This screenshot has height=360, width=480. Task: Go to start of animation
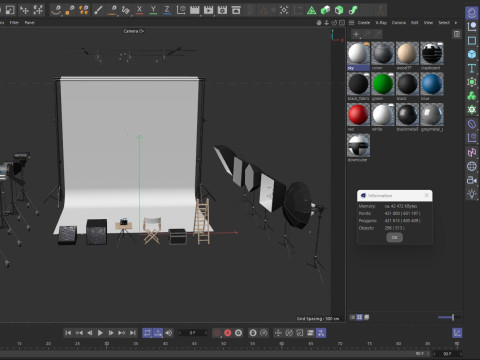[68, 333]
